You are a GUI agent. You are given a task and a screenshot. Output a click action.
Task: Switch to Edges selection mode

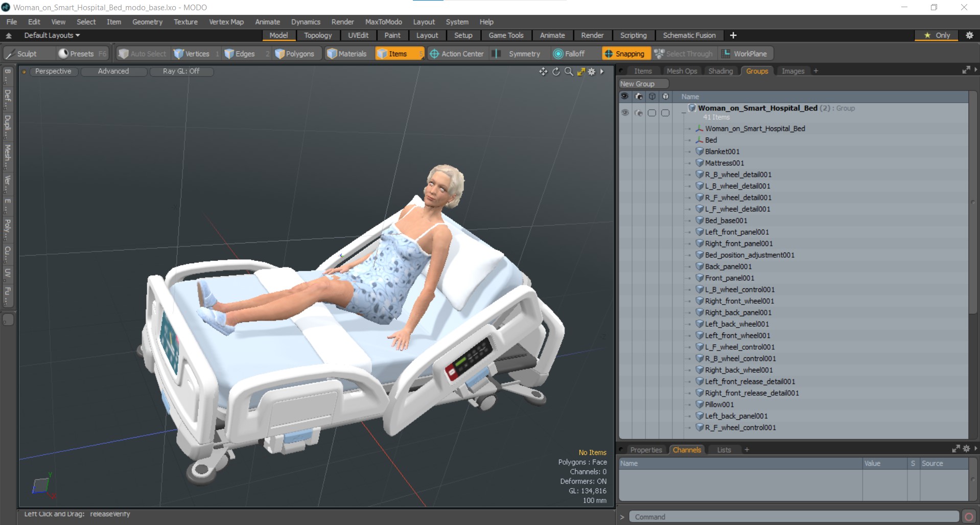(246, 54)
